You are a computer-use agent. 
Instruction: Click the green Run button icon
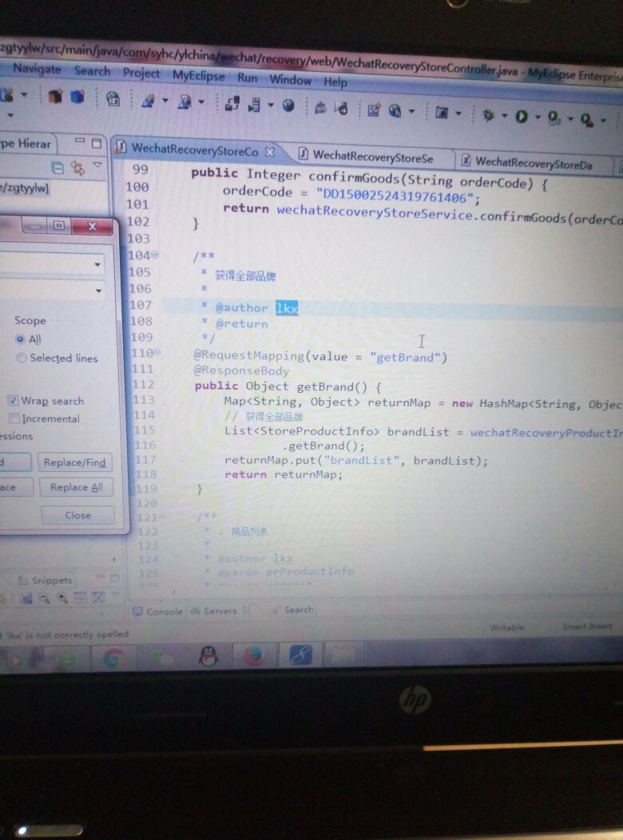[522, 117]
